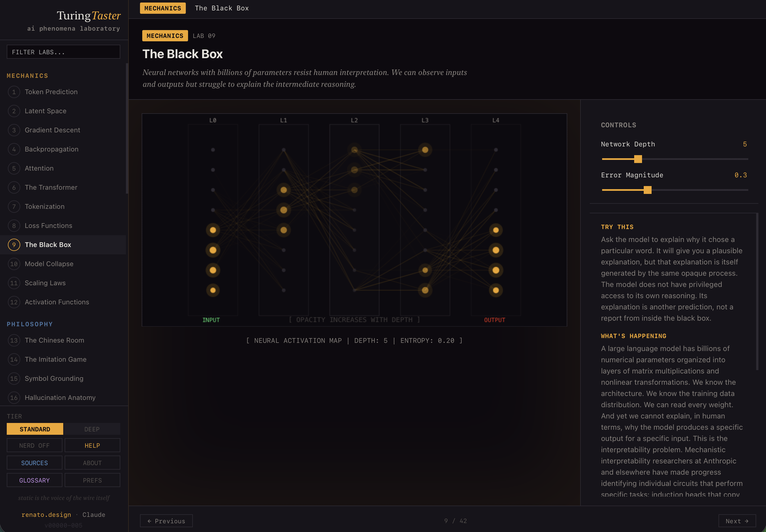Switch tier to DEEP
This screenshot has height=532, width=766.
pos(92,429)
